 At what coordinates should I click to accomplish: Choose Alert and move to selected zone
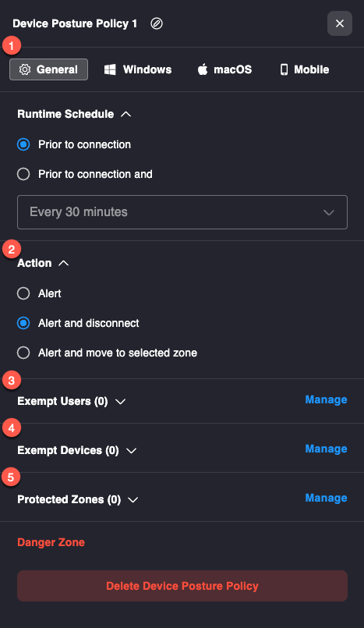23,353
